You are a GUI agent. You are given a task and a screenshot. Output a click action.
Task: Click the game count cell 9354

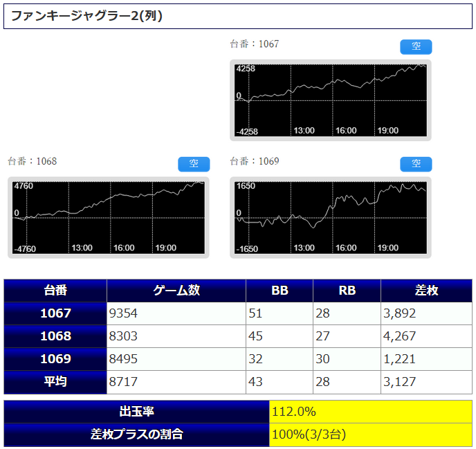tap(176, 313)
